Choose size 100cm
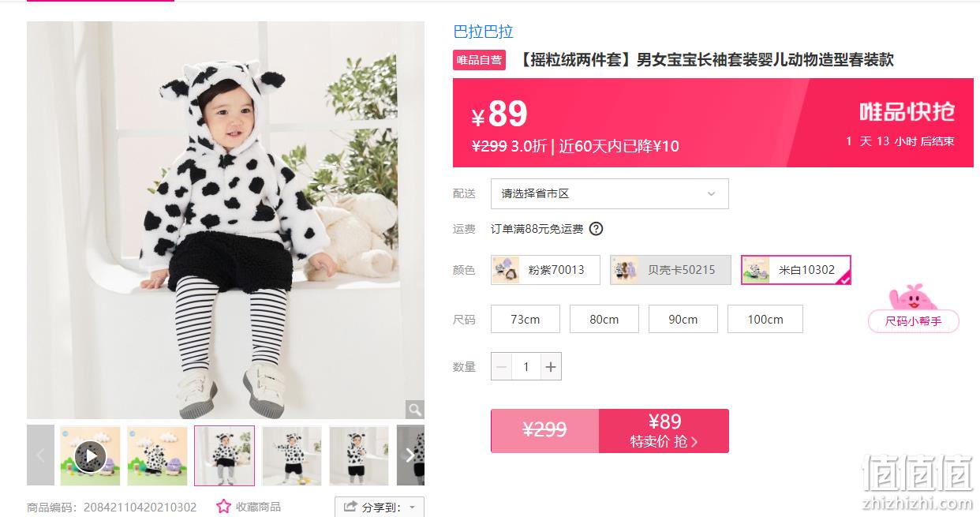The height and width of the screenshot is (517, 980). [x=765, y=319]
